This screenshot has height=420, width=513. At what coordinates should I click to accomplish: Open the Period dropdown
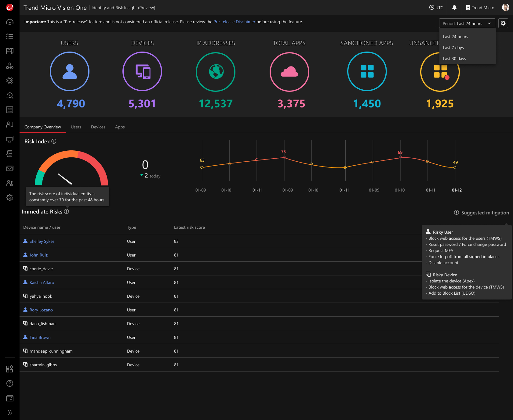point(467,23)
